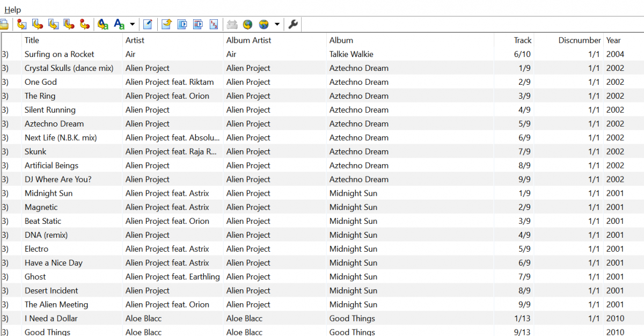Click 'Alien Project feat. Raja R...' artist cell
644x336 pixels.
click(x=171, y=152)
